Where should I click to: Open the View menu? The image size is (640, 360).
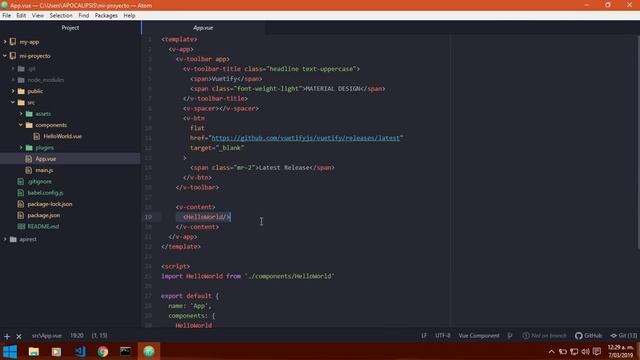pyautogui.click(x=38, y=16)
